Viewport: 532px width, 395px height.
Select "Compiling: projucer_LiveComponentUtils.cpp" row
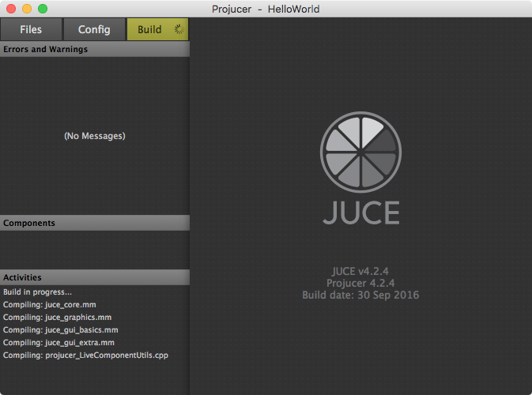(x=95, y=355)
